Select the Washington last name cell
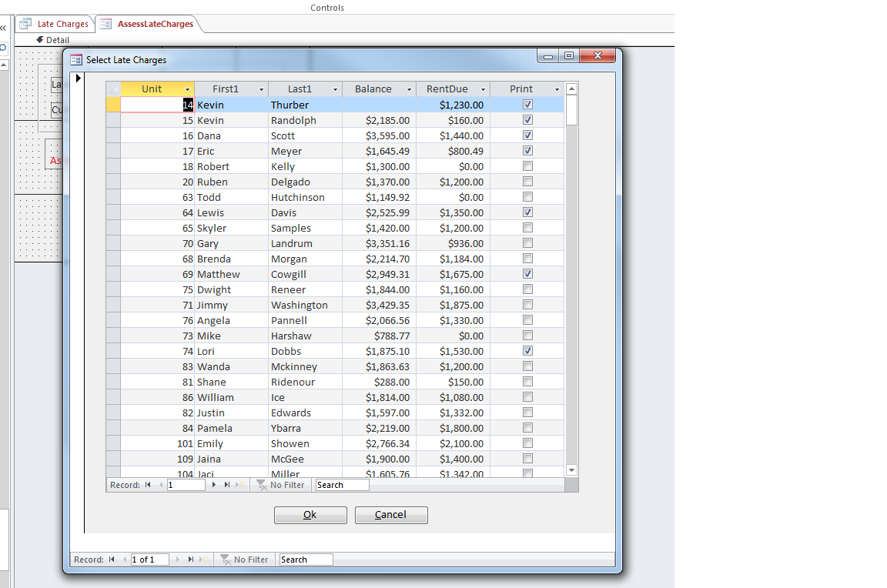The width and height of the screenshot is (887, 588). pyautogui.click(x=305, y=305)
